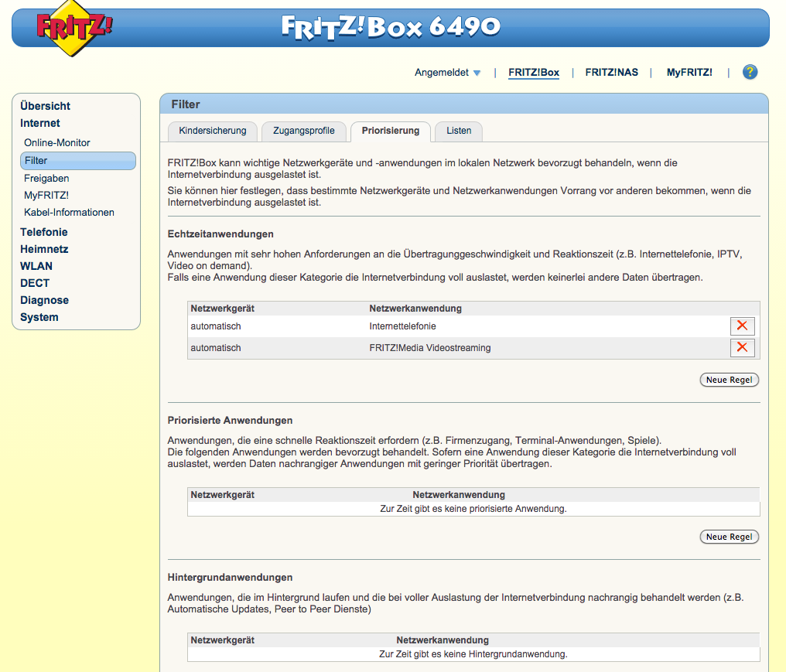Viewport: 786px width, 672px height.
Task: Select the Priorisierung tab
Action: pos(391,131)
